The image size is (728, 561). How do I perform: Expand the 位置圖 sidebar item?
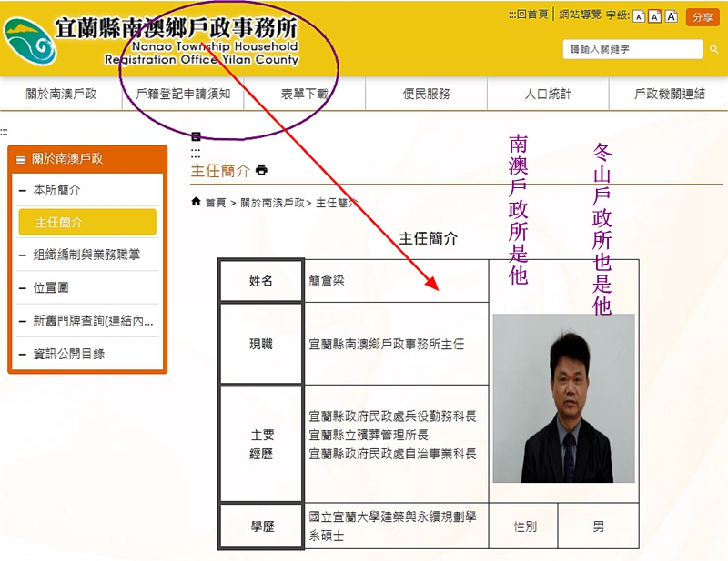(23, 288)
